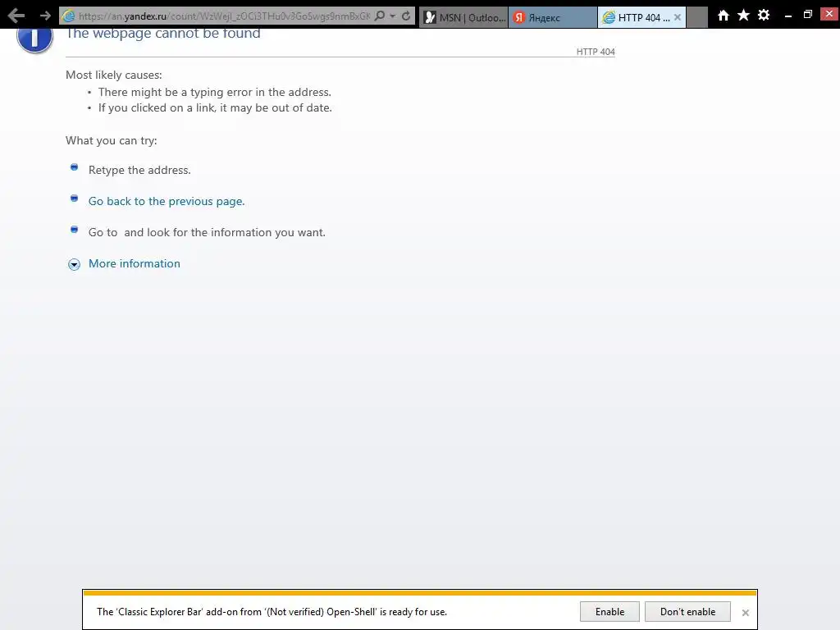Open Favorites star icon

pyautogui.click(x=743, y=15)
